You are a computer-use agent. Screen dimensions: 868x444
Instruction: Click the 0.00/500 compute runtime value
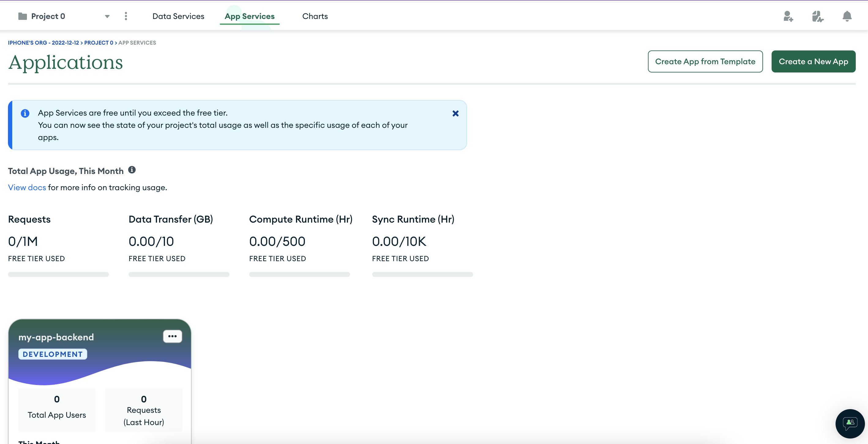[277, 241]
